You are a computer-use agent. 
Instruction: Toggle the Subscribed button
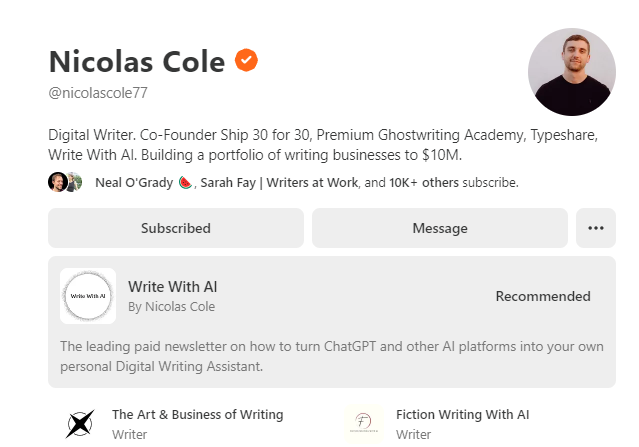176,228
